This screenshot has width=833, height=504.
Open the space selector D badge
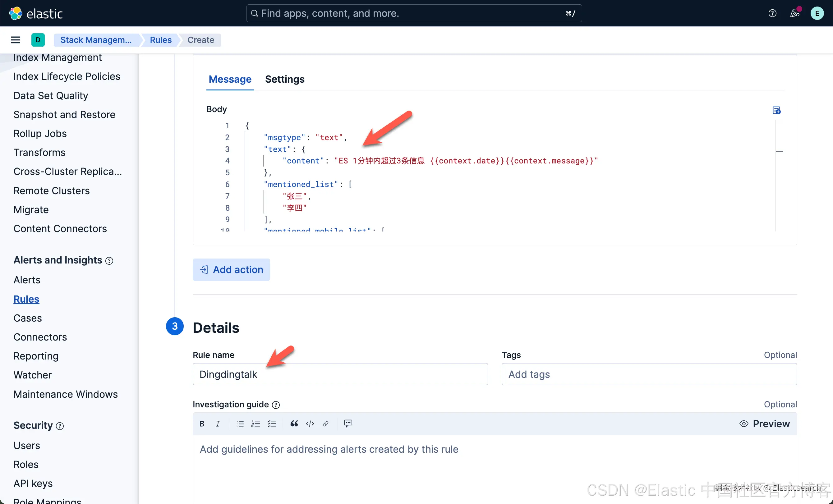point(38,40)
